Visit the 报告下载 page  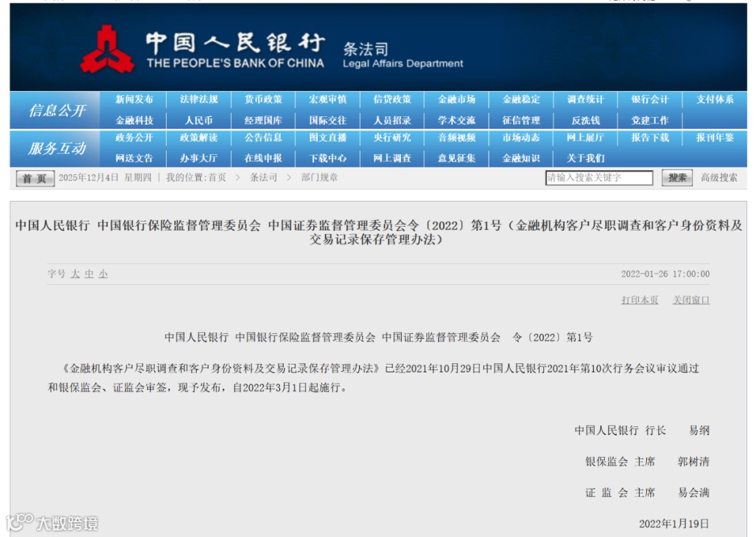pos(650,137)
